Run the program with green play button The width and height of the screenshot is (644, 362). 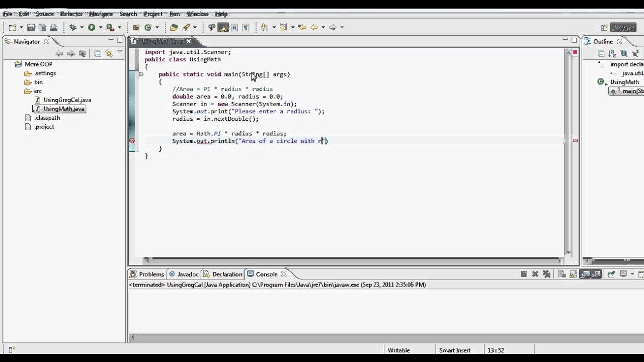(x=92, y=28)
